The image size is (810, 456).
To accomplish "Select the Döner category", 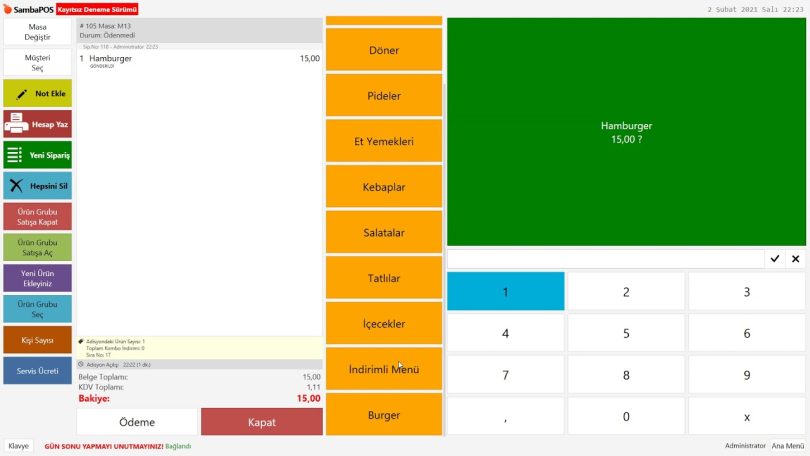I will [x=384, y=50].
